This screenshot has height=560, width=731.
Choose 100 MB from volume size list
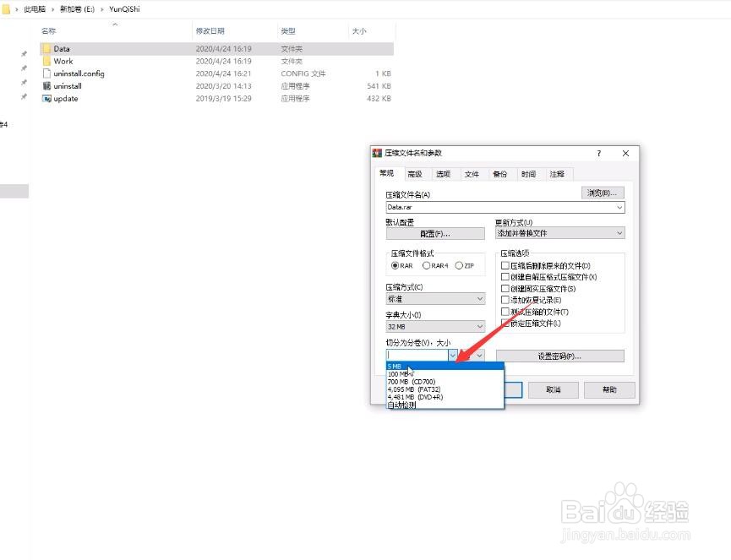[x=445, y=374]
